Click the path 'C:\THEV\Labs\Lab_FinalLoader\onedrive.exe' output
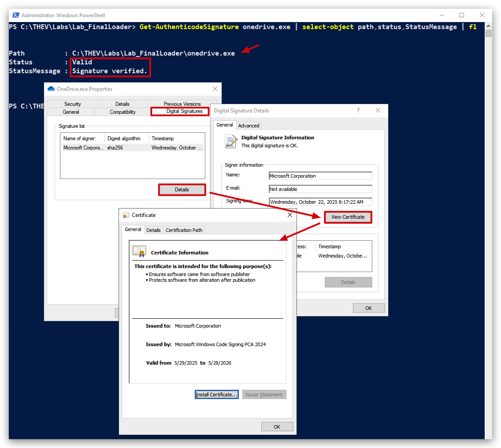 point(153,53)
